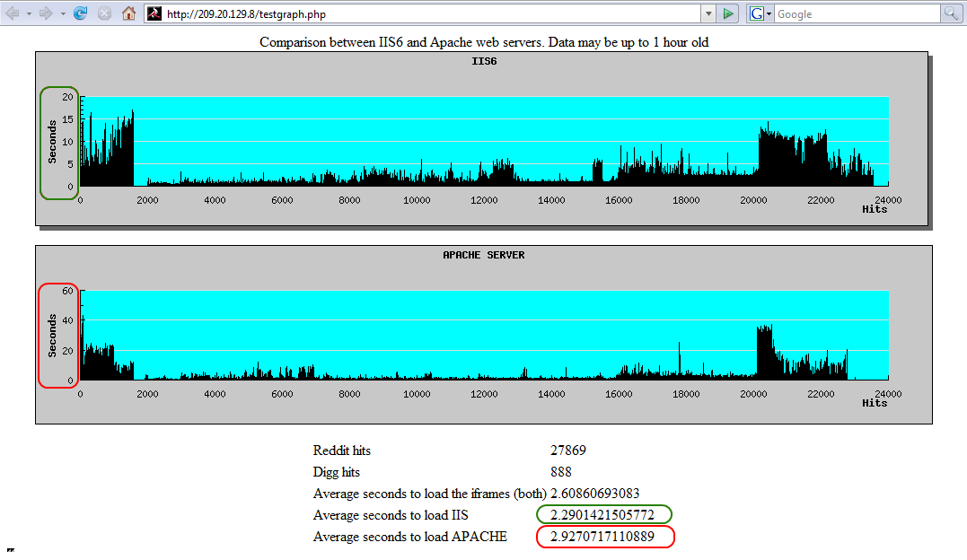The width and height of the screenshot is (967, 560).
Task: Click the magnifying glass search button
Action: point(950,13)
